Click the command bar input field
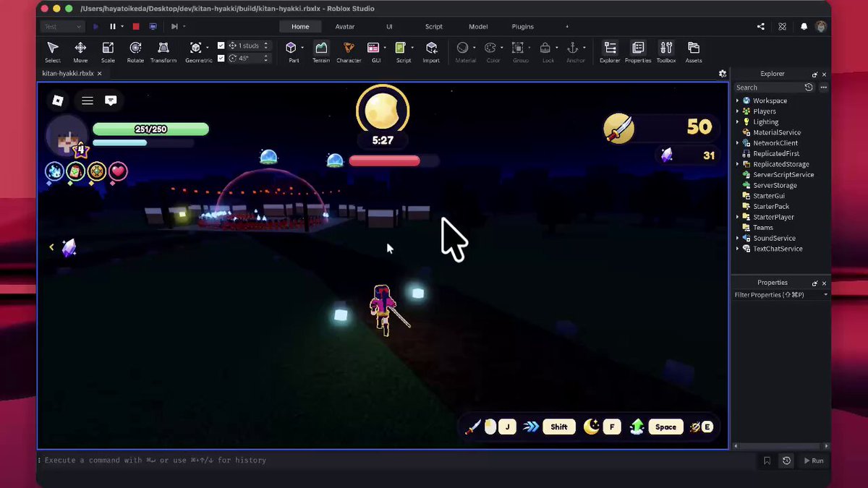The width and height of the screenshot is (868, 488). [398, 461]
